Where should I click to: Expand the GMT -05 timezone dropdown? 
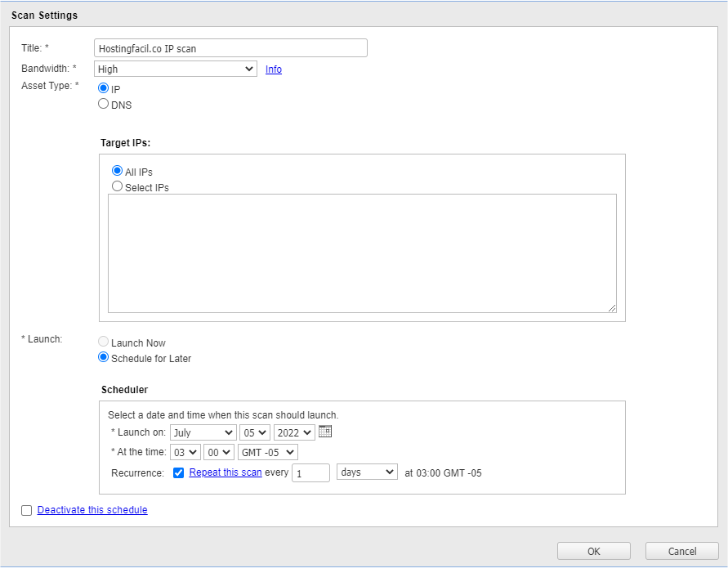pyautogui.click(x=267, y=452)
